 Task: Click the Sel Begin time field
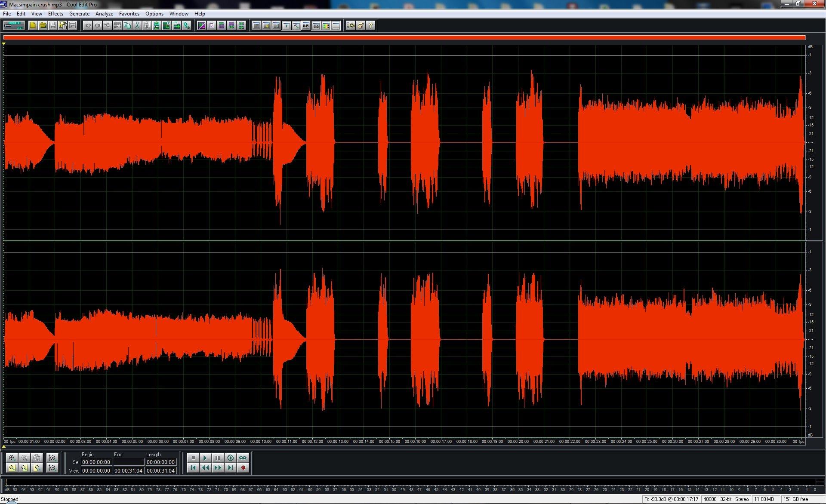96,462
